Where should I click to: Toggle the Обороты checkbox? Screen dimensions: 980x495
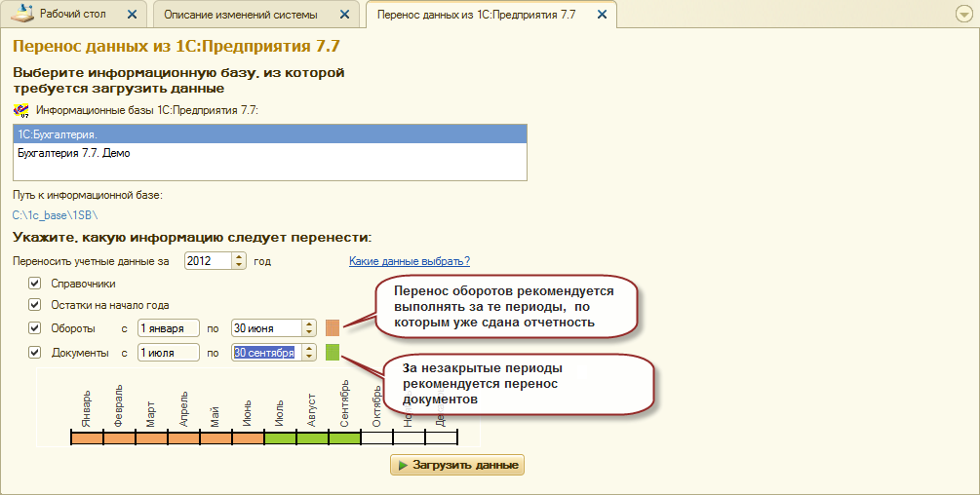35,327
